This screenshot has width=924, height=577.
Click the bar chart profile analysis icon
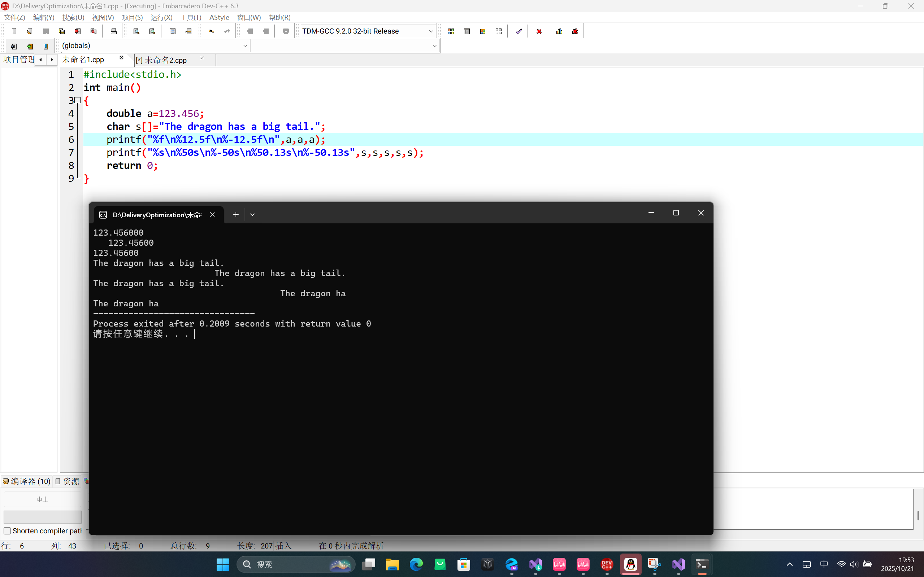pyautogui.click(x=559, y=31)
